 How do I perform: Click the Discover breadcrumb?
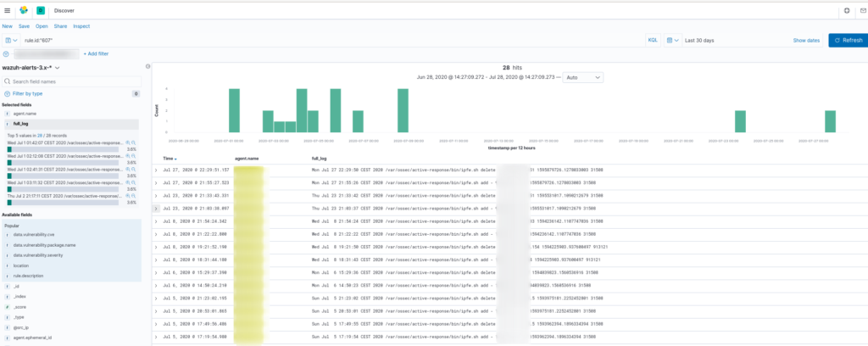[x=64, y=10]
